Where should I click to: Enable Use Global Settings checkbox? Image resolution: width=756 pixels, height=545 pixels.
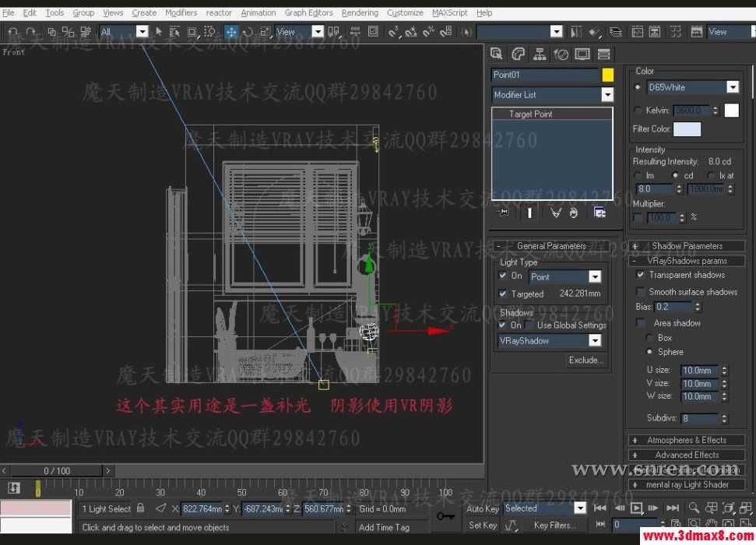(x=530, y=325)
